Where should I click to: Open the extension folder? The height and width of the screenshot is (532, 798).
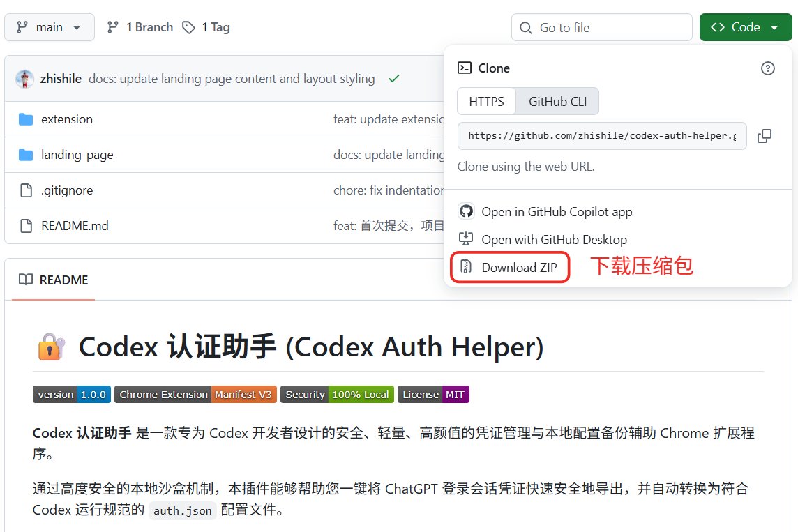[x=67, y=119]
